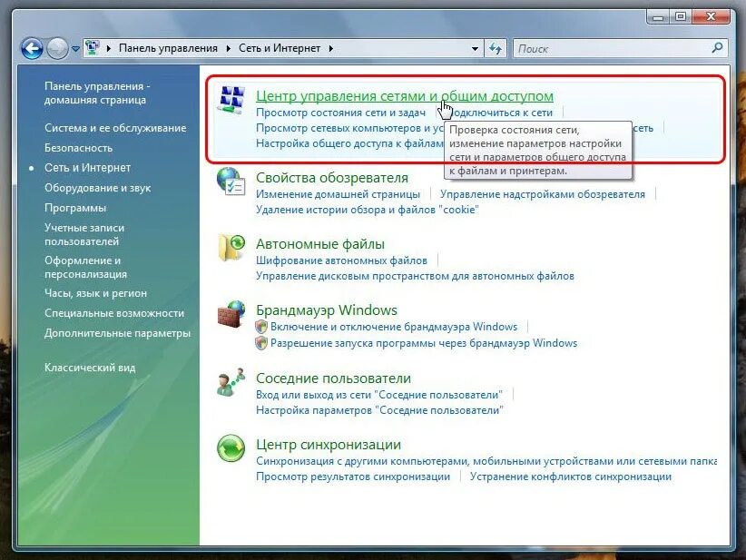Click Просмотр сетевых компьютеров link
The image size is (746, 560).
(349, 128)
